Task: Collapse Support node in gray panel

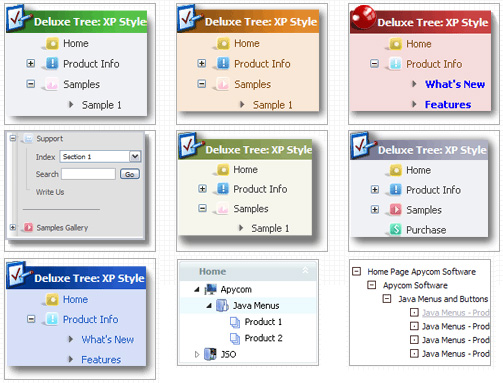Action: pos(13,138)
